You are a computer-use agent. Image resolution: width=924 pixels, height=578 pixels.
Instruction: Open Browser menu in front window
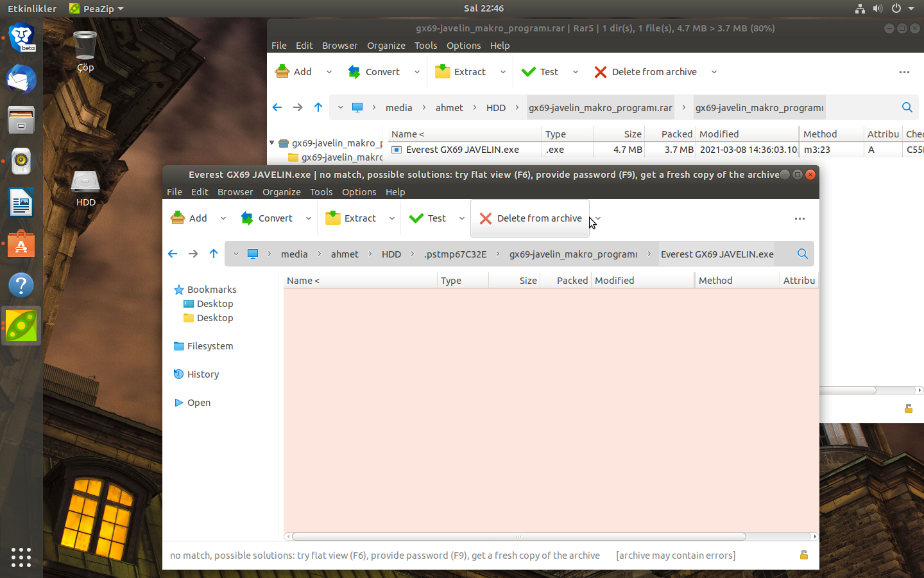point(235,192)
